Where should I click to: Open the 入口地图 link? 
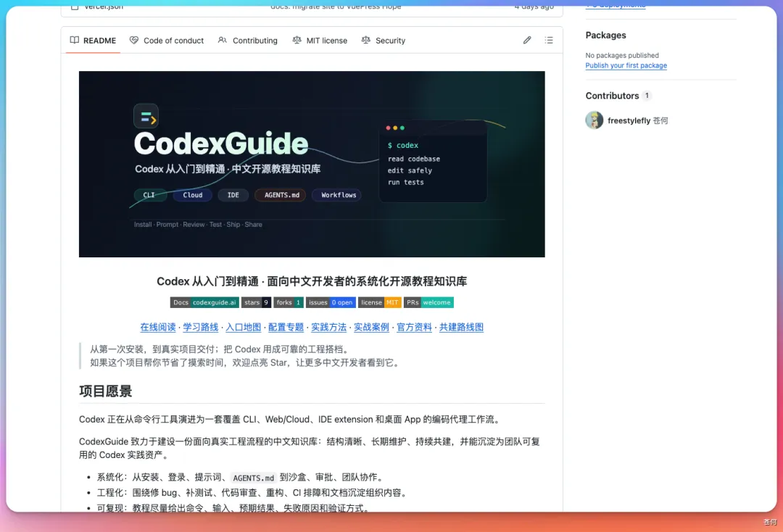point(243,327)
